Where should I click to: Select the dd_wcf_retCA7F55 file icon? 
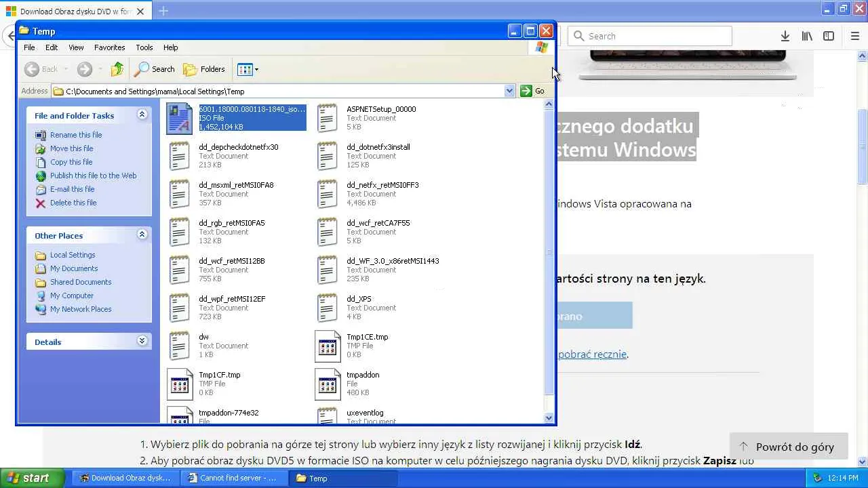click(x=328, y=232)
